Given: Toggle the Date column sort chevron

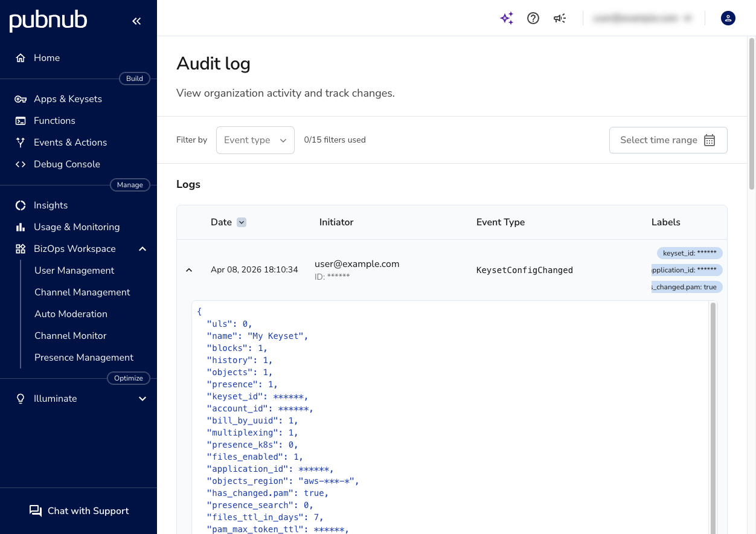Looking at the screenshot, I should coord(242,222).
